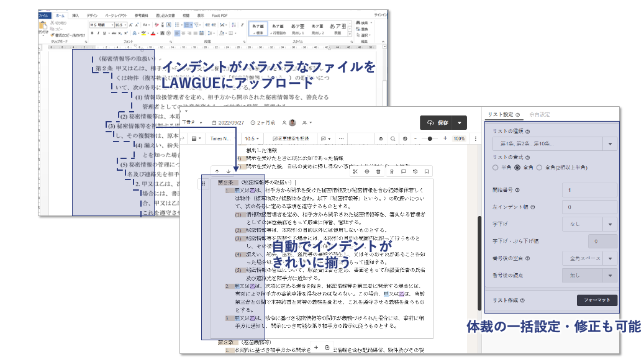Click the cut (scissors) icon above the clause
Image resolution: width=644 pixels, height=362 pixels.
pos(355,171)
